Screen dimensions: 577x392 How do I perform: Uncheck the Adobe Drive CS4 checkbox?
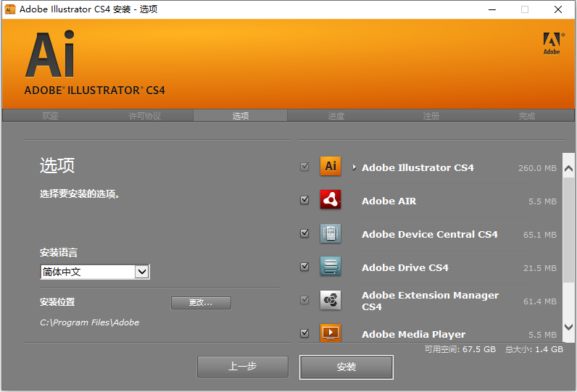click(x=304, y=267)
